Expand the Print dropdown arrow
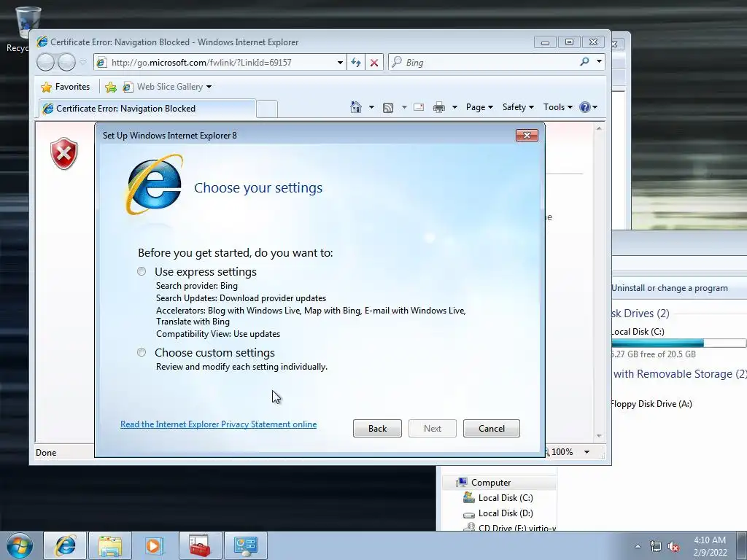This screenshot has width=747, height=560. coord(454,107)
